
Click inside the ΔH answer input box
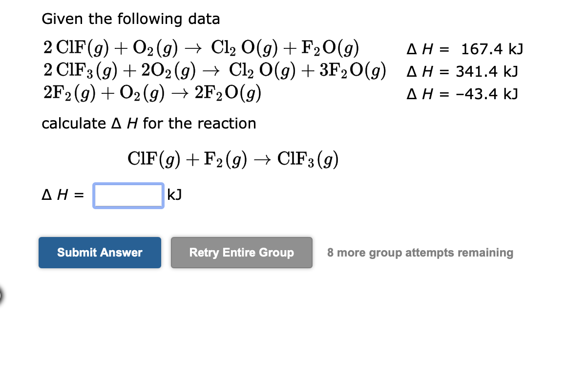[128, 195]
